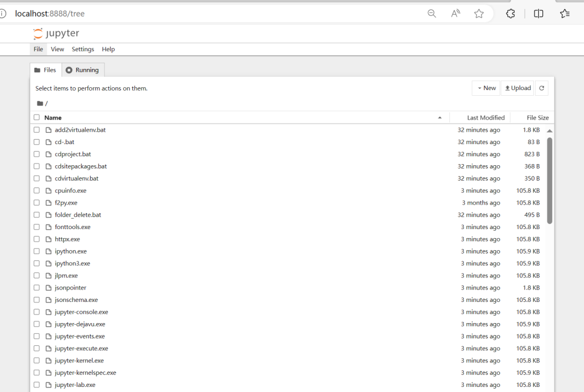Check the box for cpuinfo.exe
The width and height of the screenshot is (584, 392).
coord(36,191)
